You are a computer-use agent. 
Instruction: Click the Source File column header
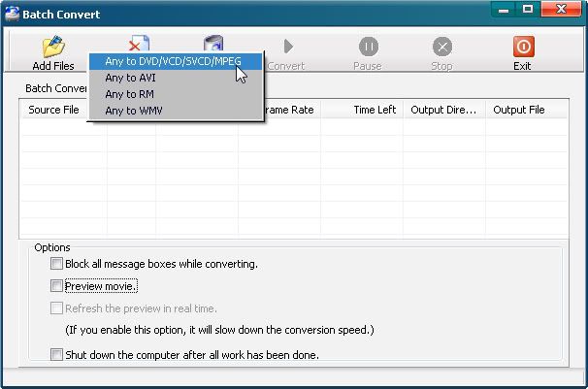coord(53,110)
